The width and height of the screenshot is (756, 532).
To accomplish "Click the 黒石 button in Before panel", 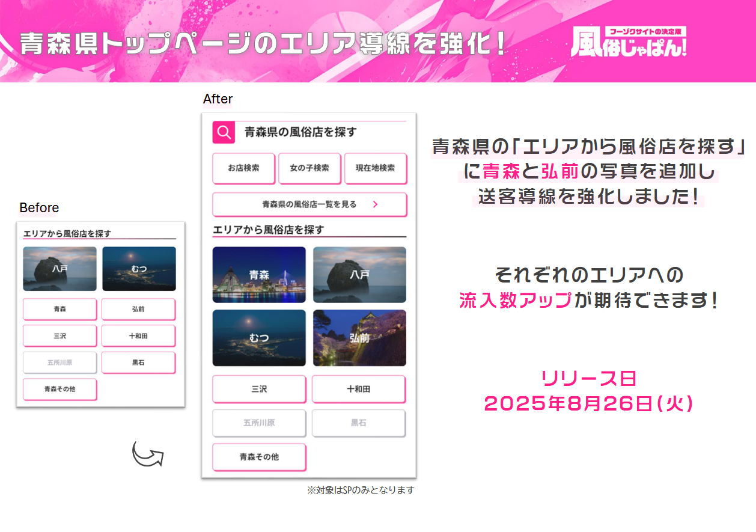I will point(138,362).
